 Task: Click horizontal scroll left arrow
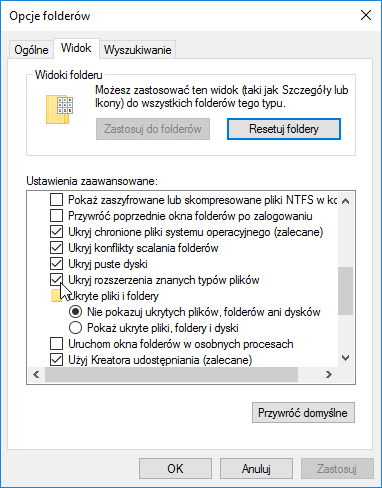pos(36,374)
